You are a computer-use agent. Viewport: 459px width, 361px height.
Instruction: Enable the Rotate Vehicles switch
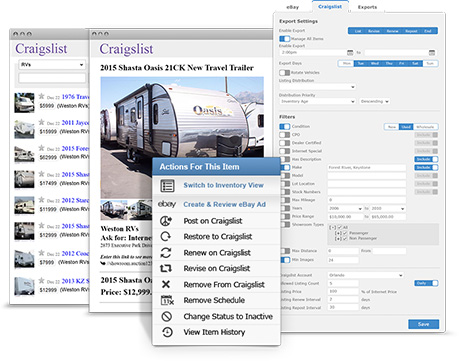285,72
